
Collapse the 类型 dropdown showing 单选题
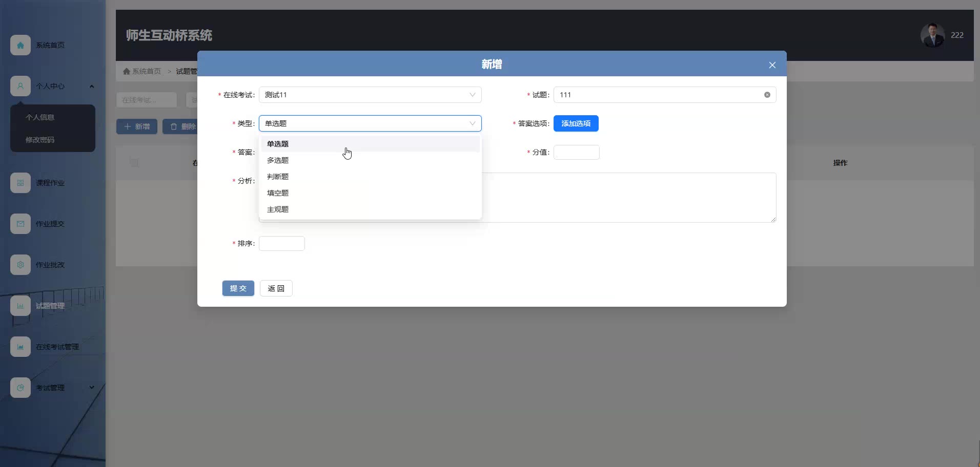[x=370, y=123]
